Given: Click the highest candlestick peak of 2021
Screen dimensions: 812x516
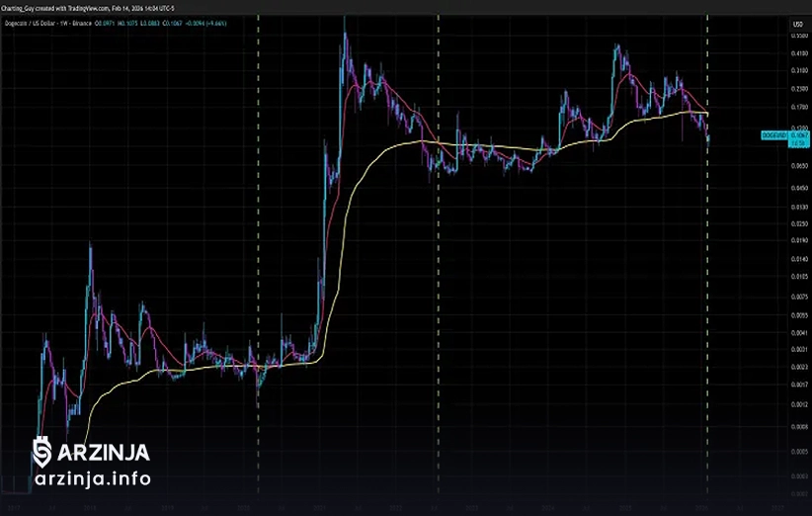Looking at the screenshot, I should (345, 36).
